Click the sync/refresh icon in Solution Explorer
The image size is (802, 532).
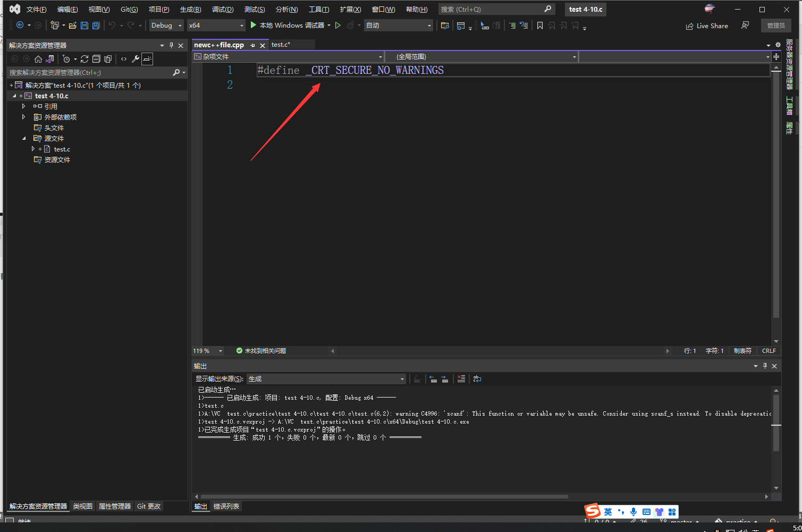(85, 59)
